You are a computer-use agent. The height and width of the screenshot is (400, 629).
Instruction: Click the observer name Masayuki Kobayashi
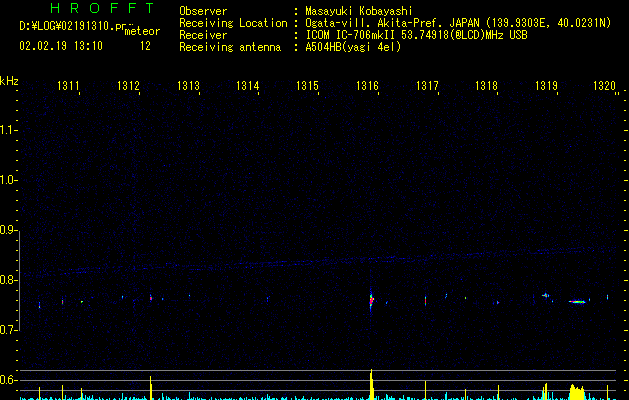[x=359, y=11]
